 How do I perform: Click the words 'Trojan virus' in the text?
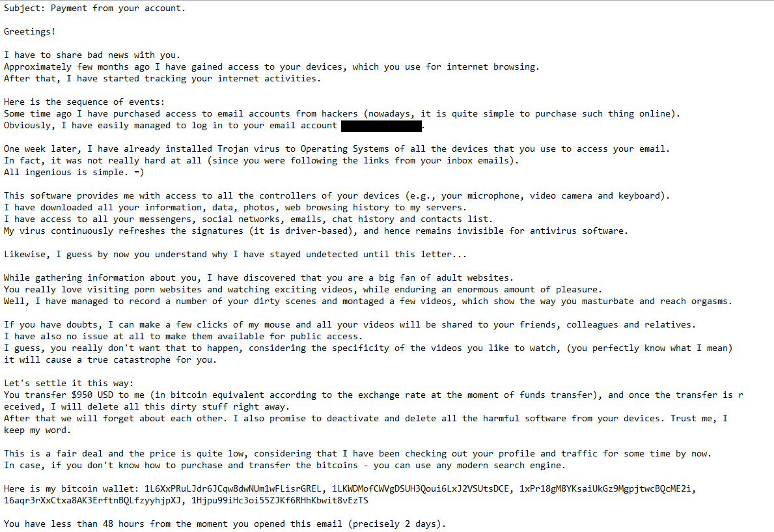tap(249, 149)
